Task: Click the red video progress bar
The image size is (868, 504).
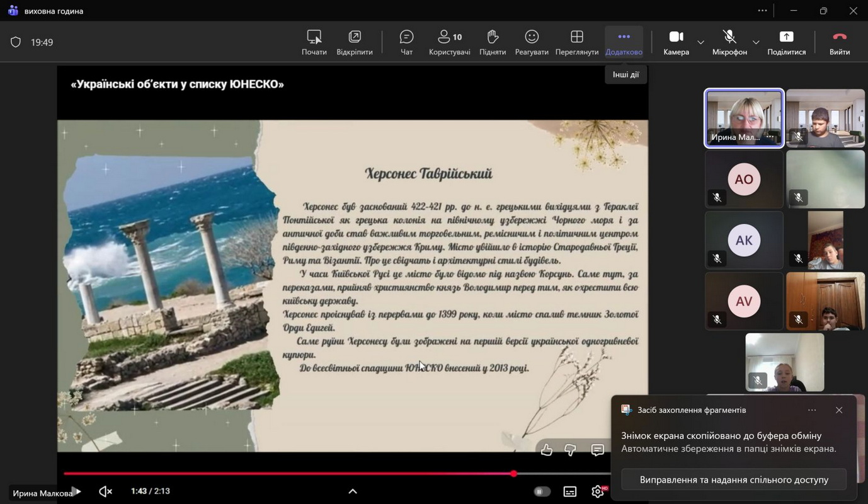Action: pos(288,474)
